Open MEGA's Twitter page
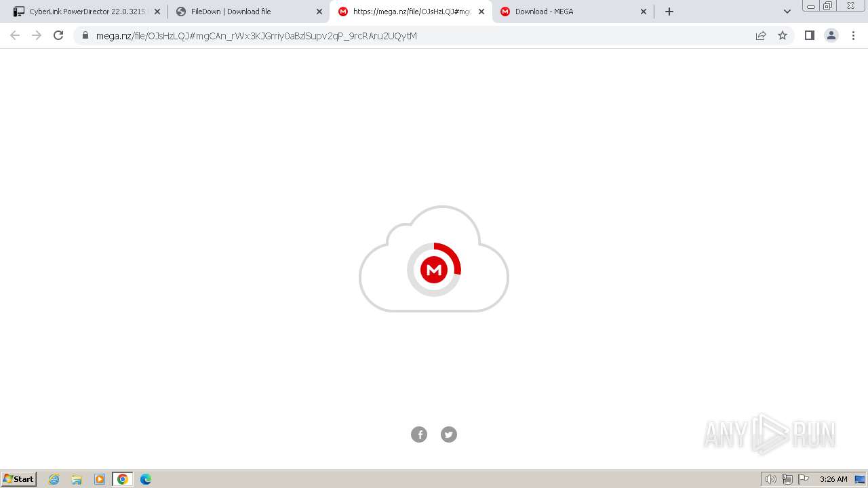 coord(449,434)
